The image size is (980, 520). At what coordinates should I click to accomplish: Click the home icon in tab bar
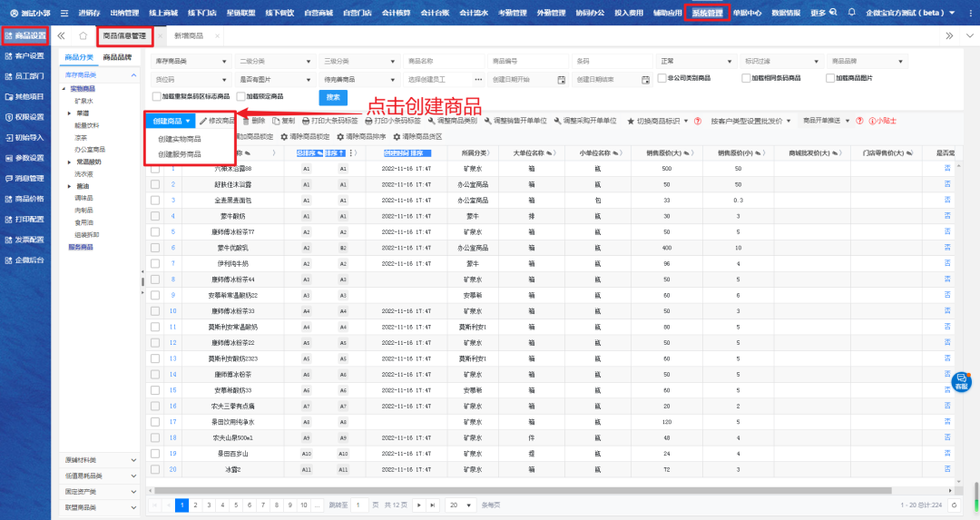(x=83, y=35)
